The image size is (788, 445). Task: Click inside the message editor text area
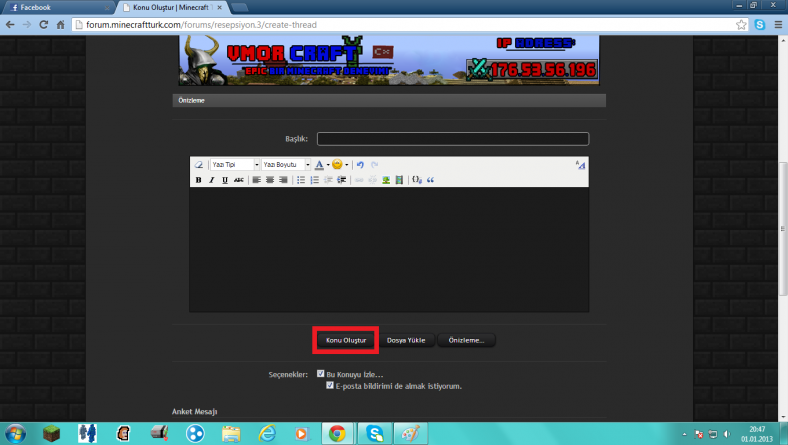[x=389, y=249]
